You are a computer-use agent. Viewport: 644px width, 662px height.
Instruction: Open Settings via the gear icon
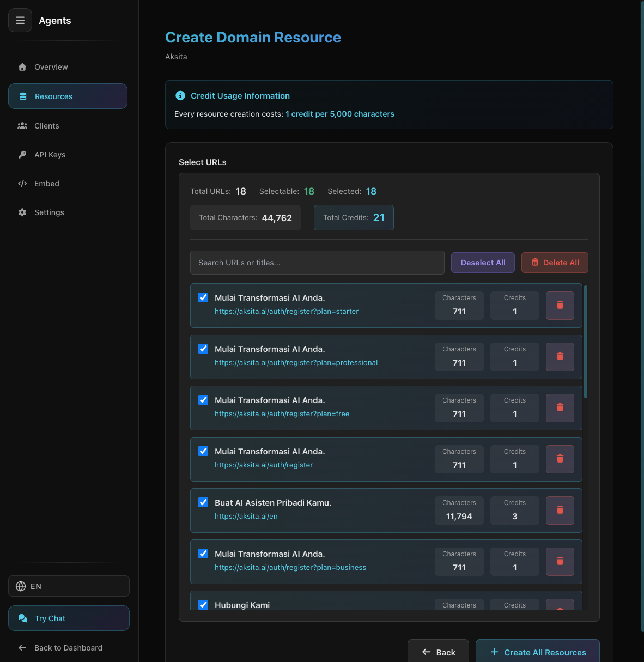pyautogui.click(x=22, y=212)
